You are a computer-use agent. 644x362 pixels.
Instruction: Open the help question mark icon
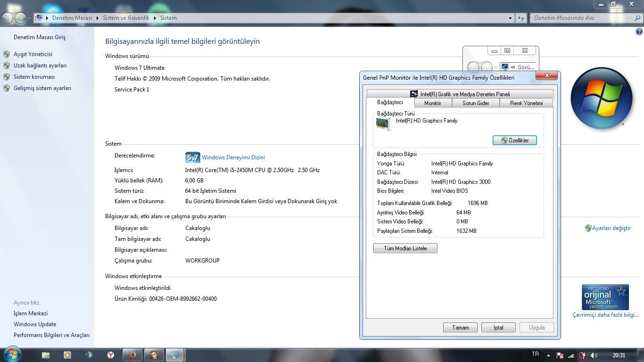[639, 31]
